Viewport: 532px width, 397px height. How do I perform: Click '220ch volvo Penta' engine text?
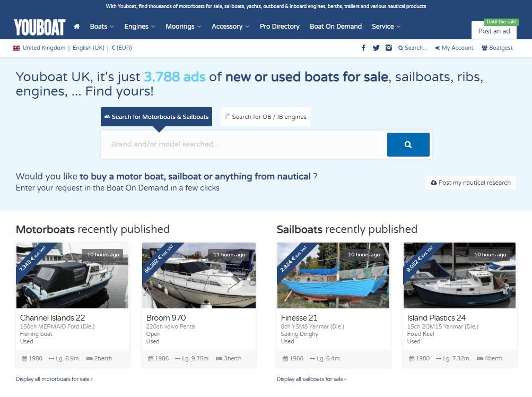pyautogui.click(x=170, y=327)
